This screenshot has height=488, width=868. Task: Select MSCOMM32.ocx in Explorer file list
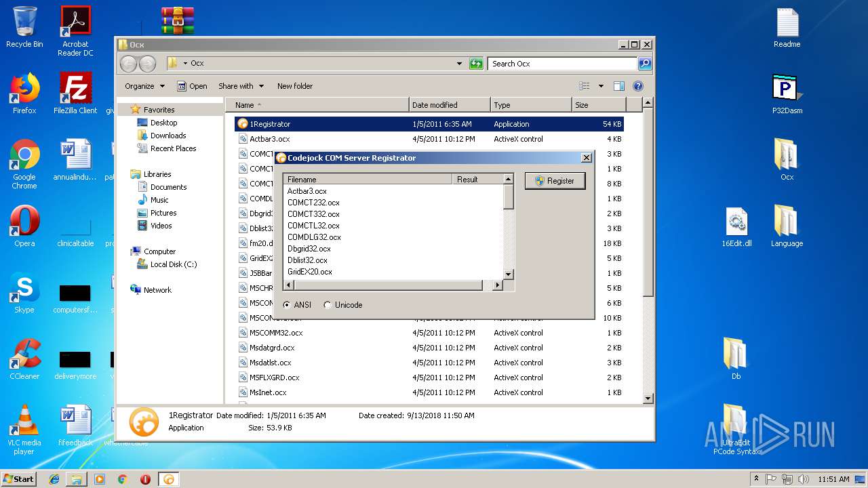coord(429,333)
